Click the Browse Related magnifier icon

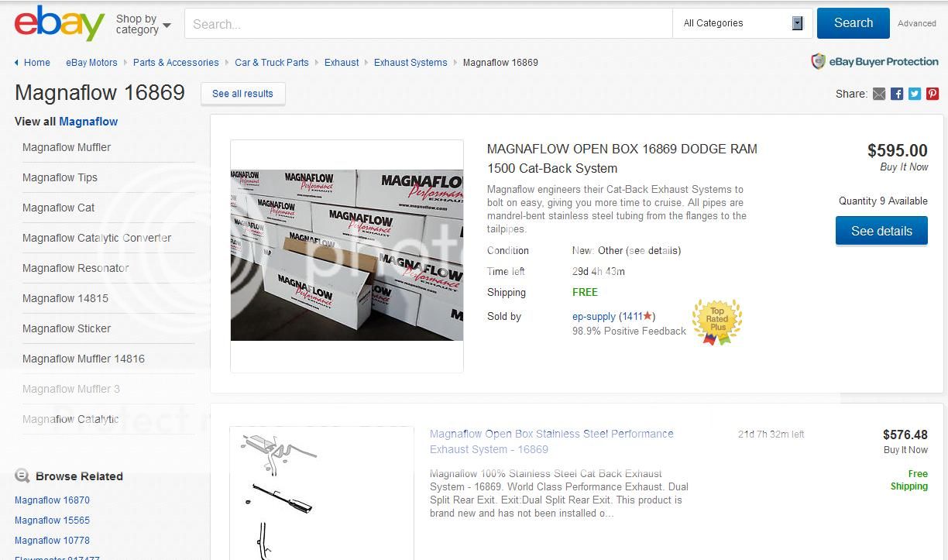(x=22, y=476)
